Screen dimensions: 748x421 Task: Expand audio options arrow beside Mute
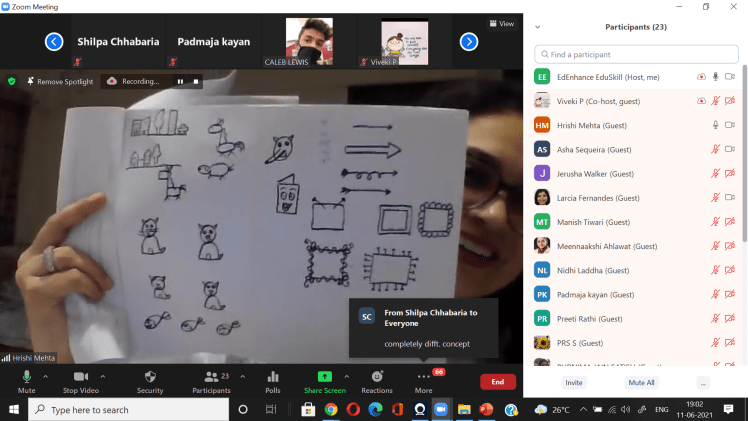45,376
